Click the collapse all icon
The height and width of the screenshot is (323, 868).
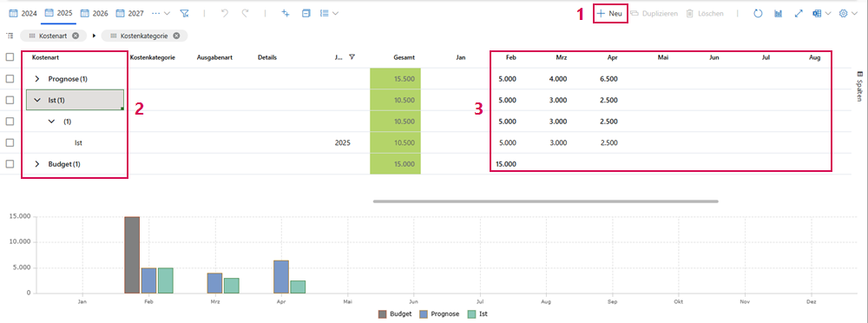[x=306, y=13]
